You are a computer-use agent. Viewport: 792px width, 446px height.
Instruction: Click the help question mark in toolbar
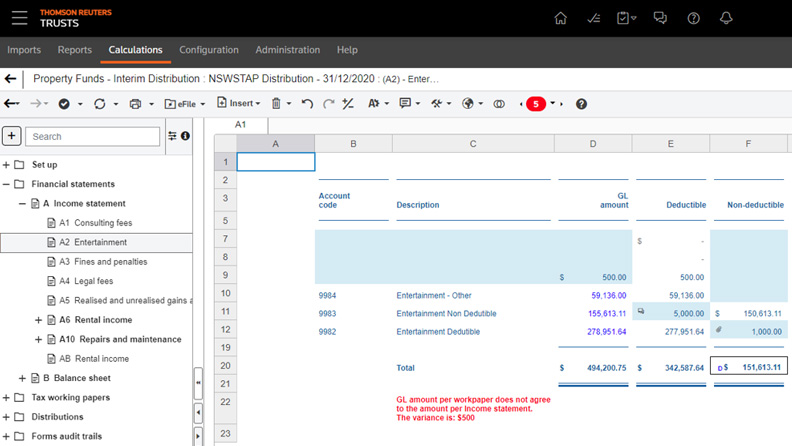tap(581, 103)
